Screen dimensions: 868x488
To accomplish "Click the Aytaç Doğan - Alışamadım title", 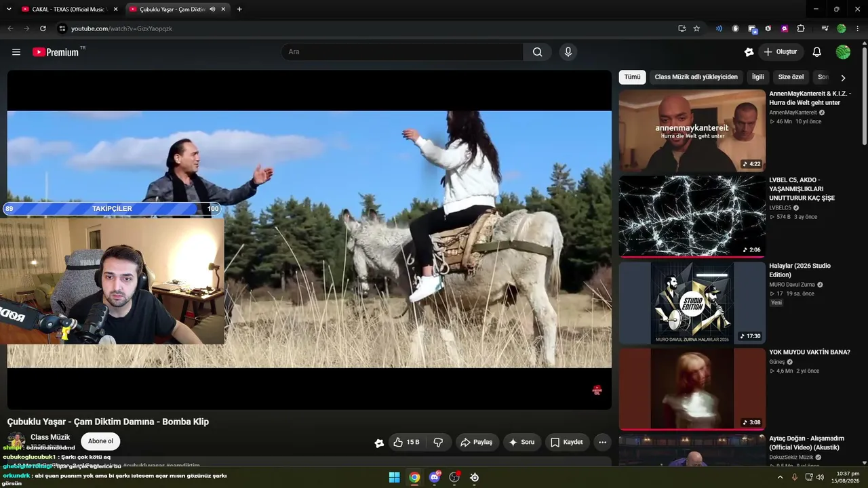I will pyautogui.click(x=807, y=443).
